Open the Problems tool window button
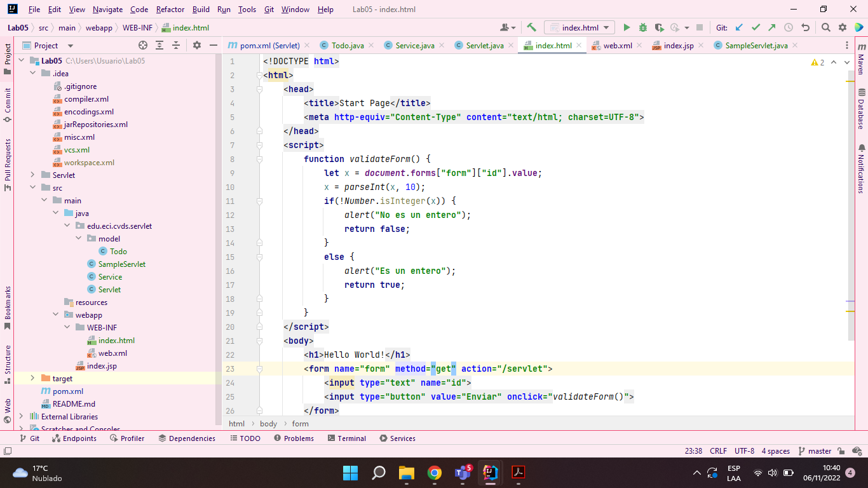 (294, 438)
